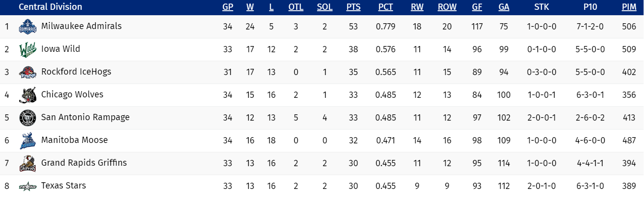Click the Milwaukee Admirals team logo

[x=27, y=27]
